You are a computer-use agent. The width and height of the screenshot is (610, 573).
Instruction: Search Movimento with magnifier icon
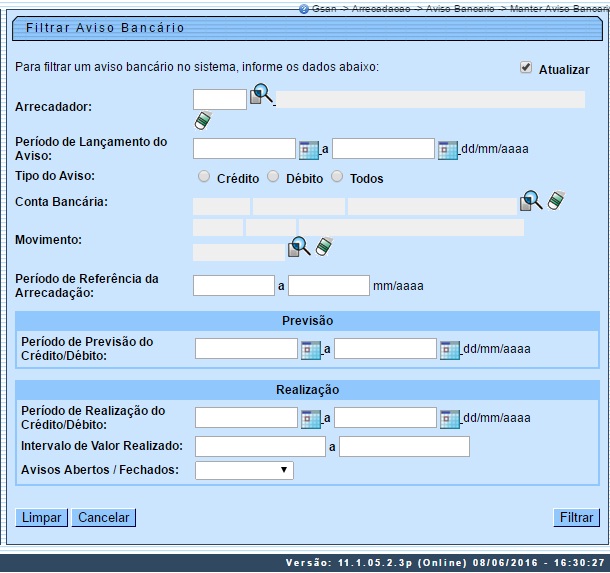[299, 247]
